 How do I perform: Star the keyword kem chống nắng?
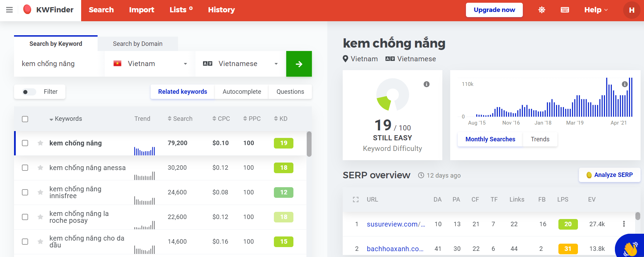click(x=40, y=143)
